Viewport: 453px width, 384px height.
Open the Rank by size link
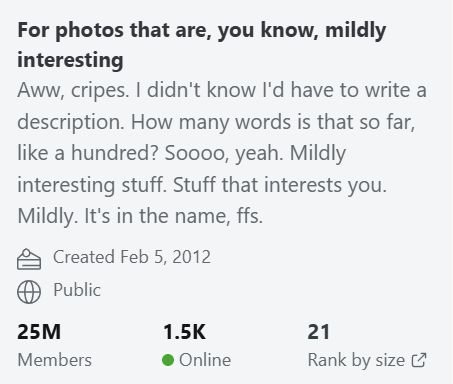367,360
